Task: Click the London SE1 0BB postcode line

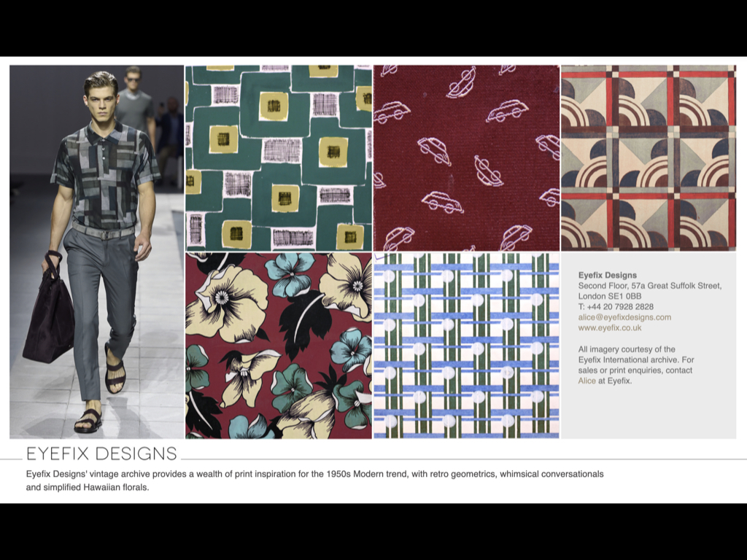Action: [x=610, y=296]
